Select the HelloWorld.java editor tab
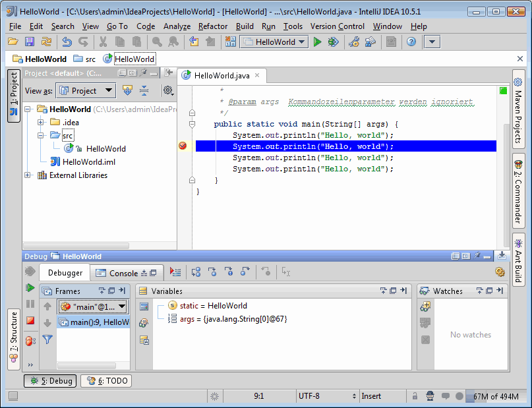 [222, 76]
